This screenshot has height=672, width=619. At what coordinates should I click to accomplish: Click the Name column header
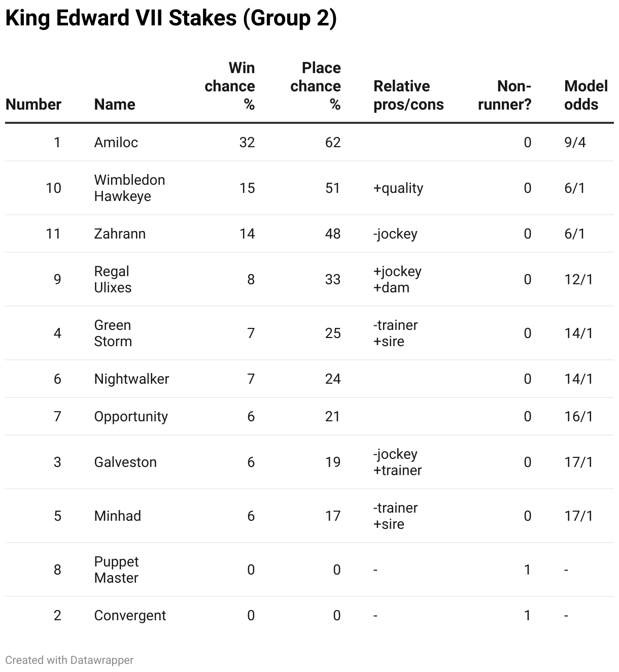115,105
